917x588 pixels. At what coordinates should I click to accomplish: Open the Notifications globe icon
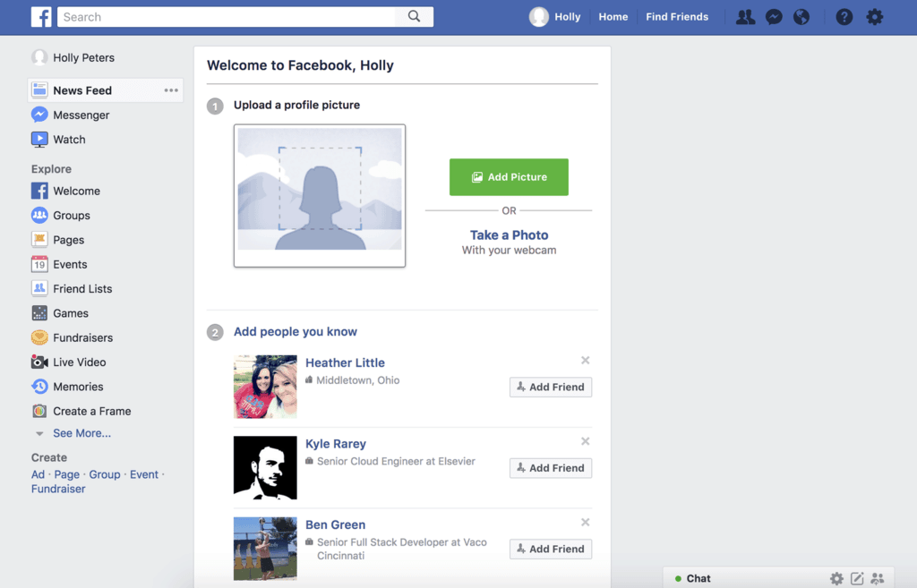coord(801,17)
